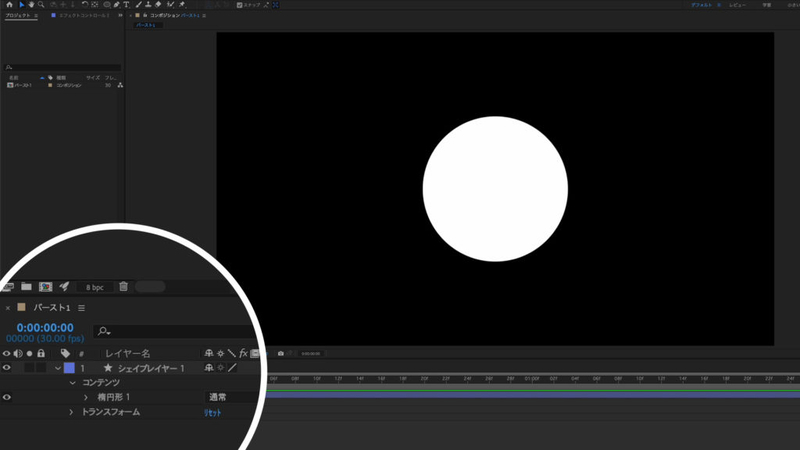The image size is (800, 450).
Task: Select the Pan Behind anchor point tool
Action: coord(94,5)
